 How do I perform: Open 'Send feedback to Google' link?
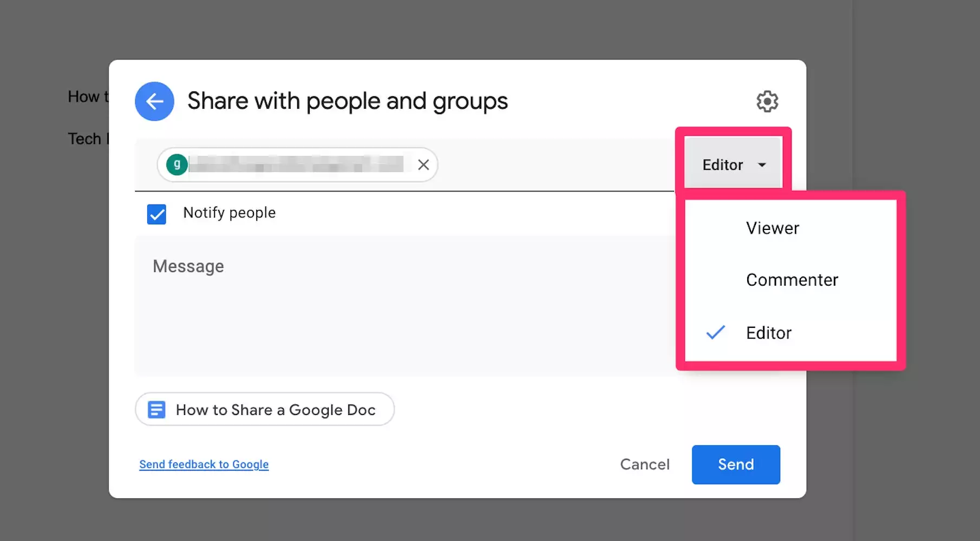(x=204, y=464)
